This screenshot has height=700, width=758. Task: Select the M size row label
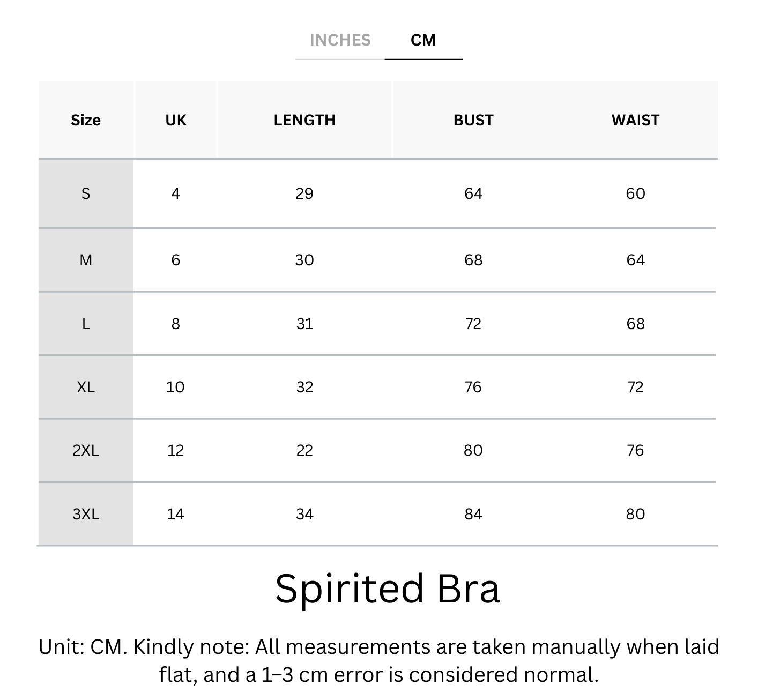pos(86,260)
